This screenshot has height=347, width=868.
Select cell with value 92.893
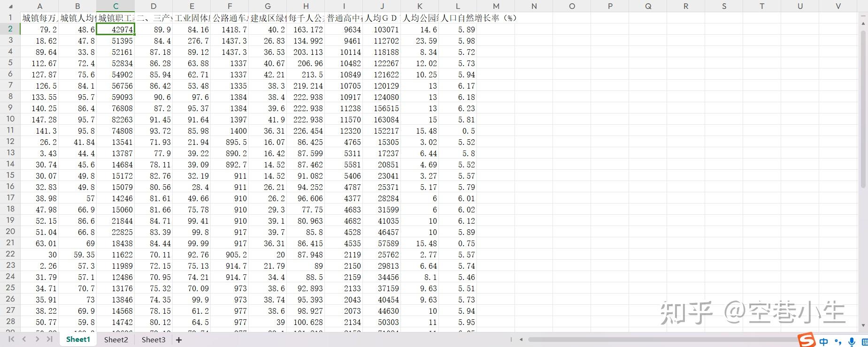306,288
